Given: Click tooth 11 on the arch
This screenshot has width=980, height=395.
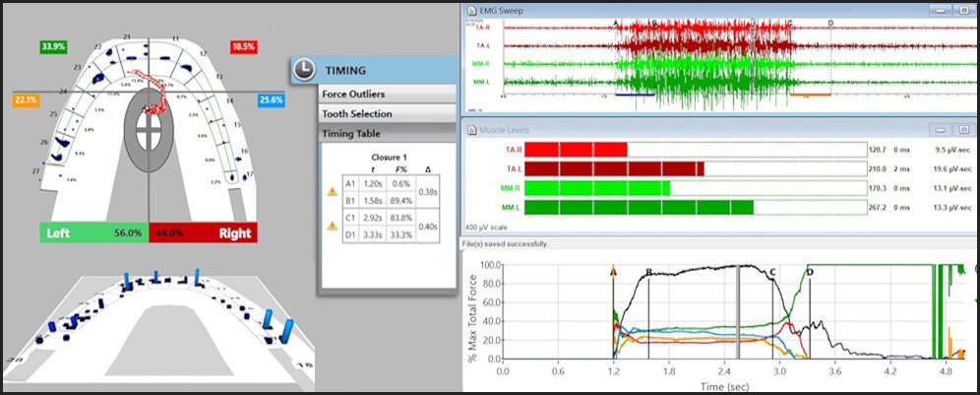Looking at the screenshot, I should click(175, 38).
